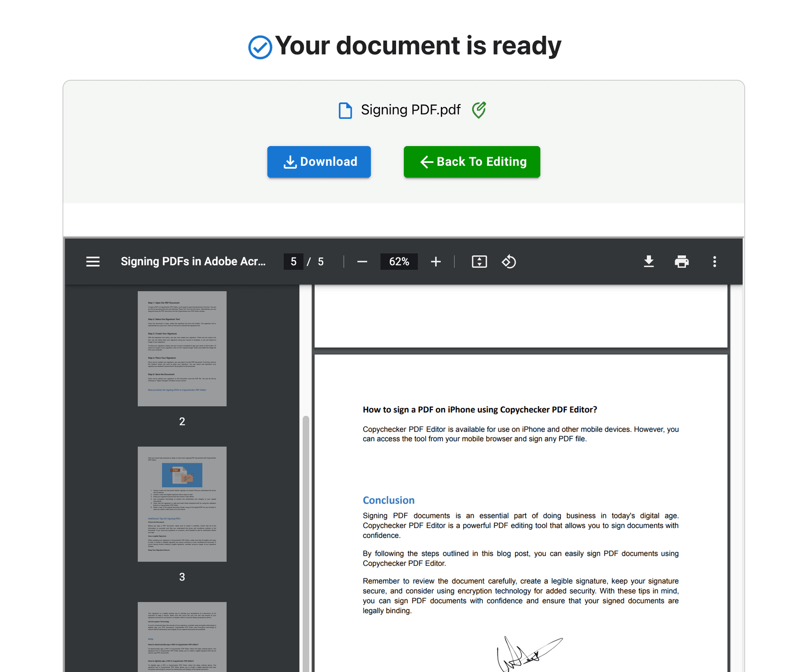Select the fit-to-page icon
The image size is (806, 672).
[479, 261]
